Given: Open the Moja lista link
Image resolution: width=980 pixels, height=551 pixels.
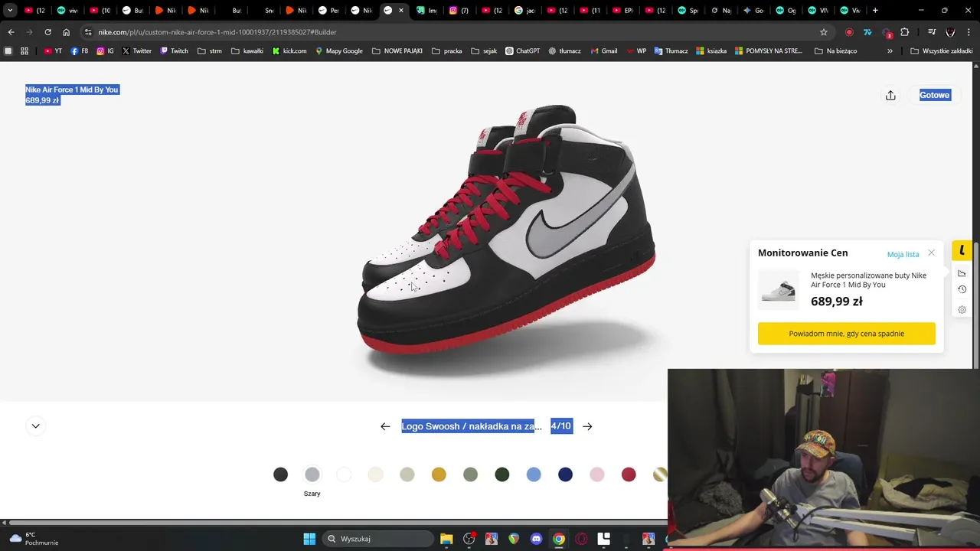Looking at the screenshot, I should click(903, 254).
